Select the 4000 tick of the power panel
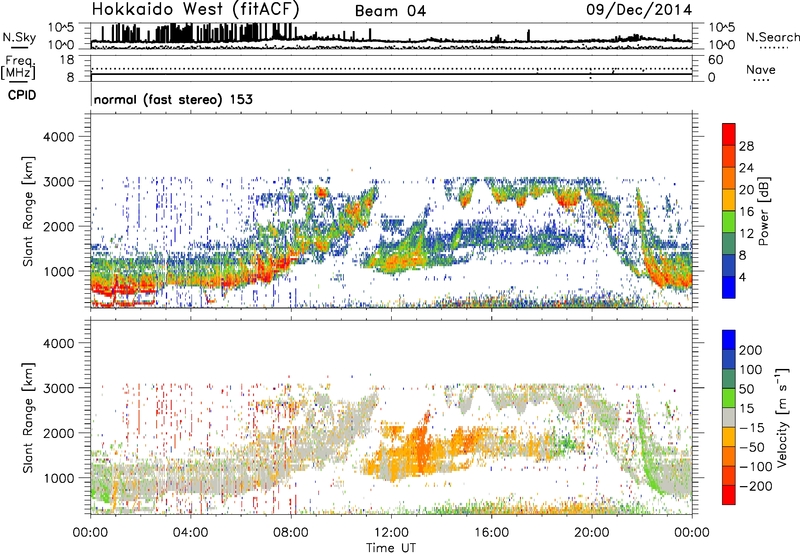 click(58, 137)
